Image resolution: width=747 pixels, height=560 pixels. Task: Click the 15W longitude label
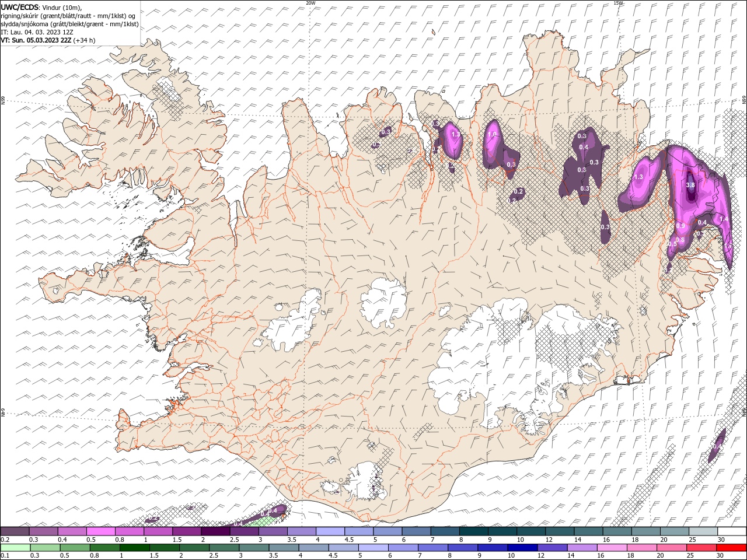tap(618, 3)
